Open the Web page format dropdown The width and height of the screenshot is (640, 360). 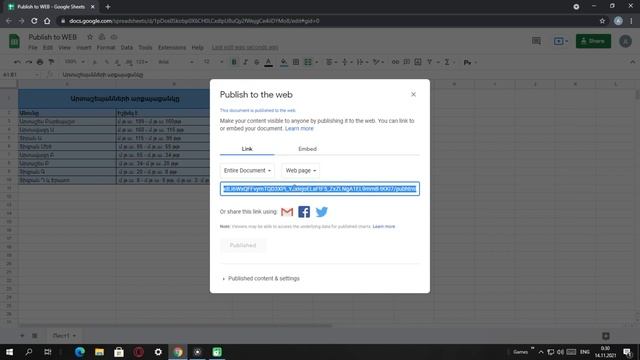click(301, 170)
